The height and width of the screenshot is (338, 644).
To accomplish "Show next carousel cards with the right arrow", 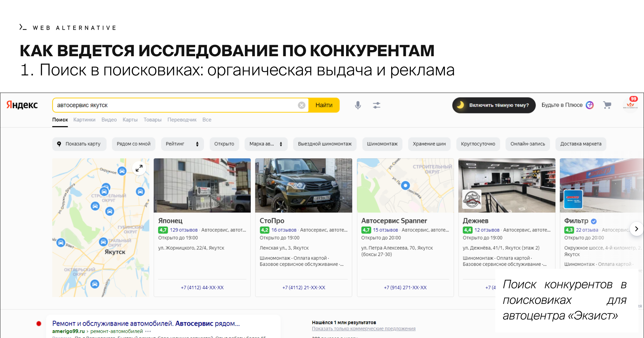I will click(x=636, y=229).
